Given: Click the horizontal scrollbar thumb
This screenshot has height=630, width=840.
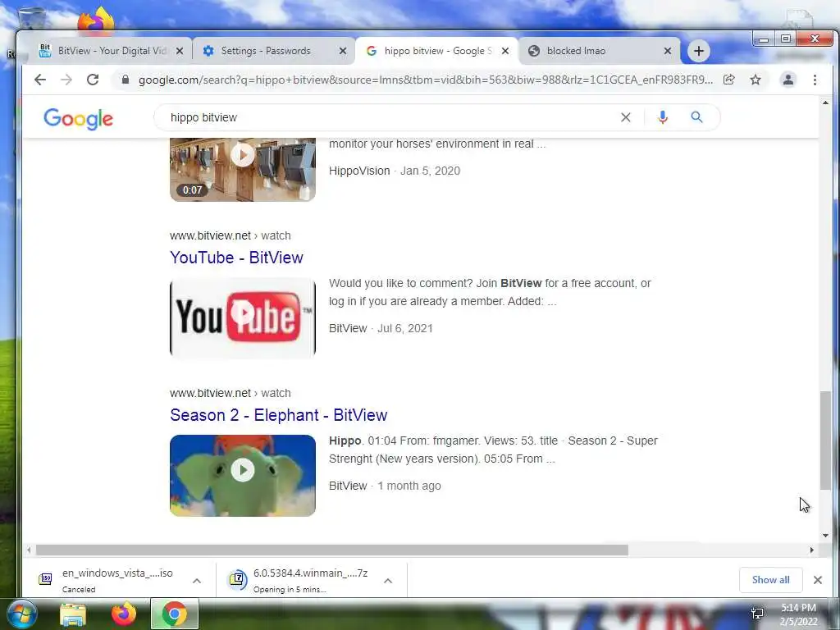Looking at the screenshot, I should pos(332,550).
